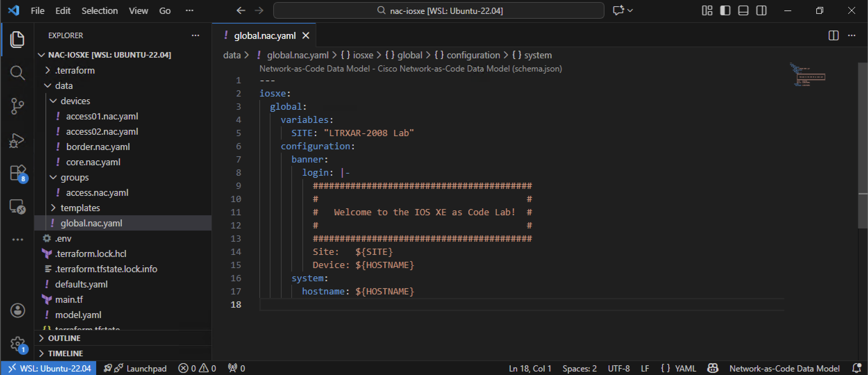Open the Copilot chat dropdown arrow
Screen dimensions: 868x375
click(x=630, y=10)
